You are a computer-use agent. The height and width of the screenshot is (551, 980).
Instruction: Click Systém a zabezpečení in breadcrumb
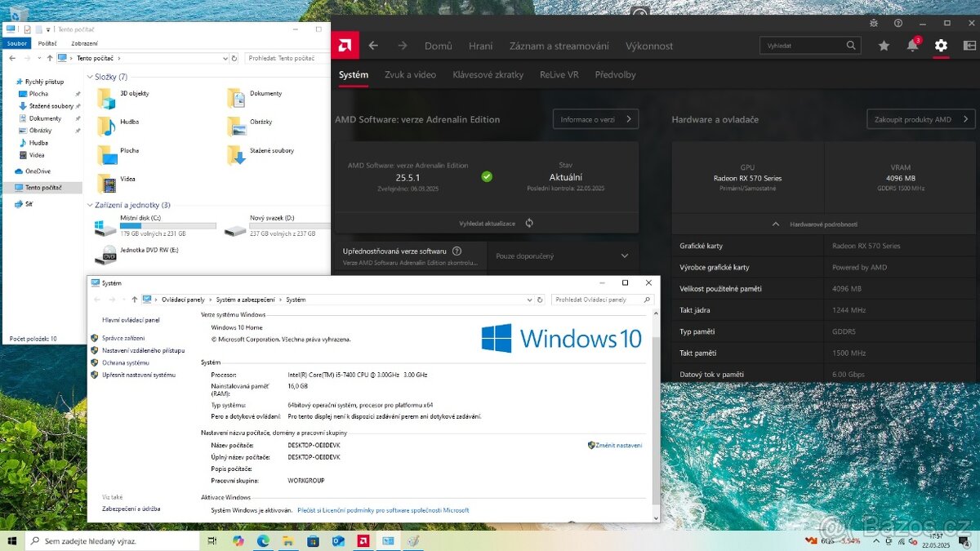point(247,300)
